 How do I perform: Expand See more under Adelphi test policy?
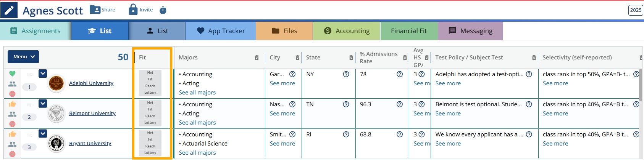(x=448, y=83)
